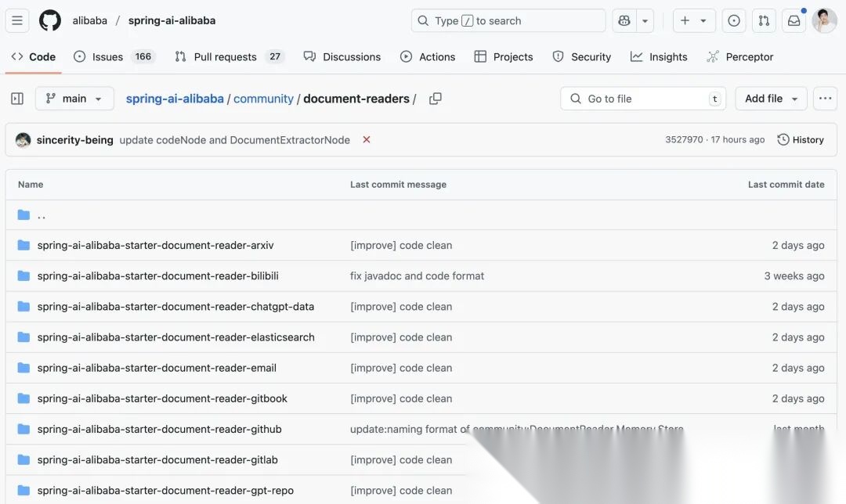
Task: Open the reader-arxiv folder
Action: point(155,245)
